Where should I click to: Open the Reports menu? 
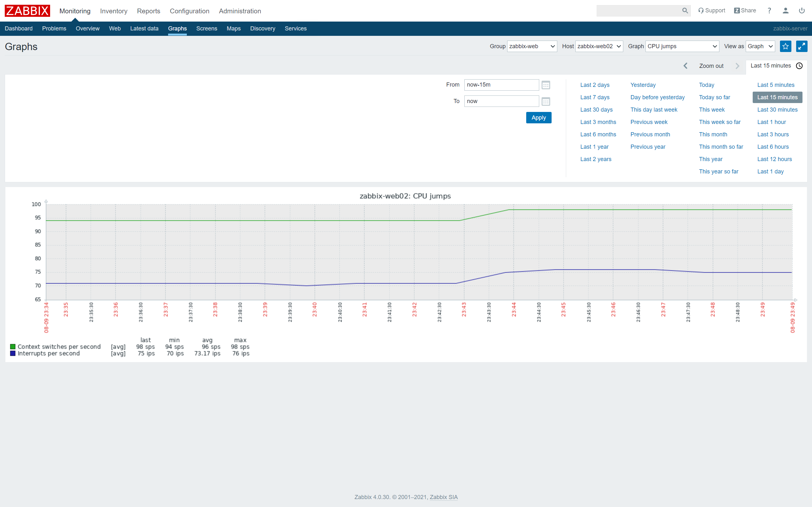pyautogui.click(x=148, y=11)
